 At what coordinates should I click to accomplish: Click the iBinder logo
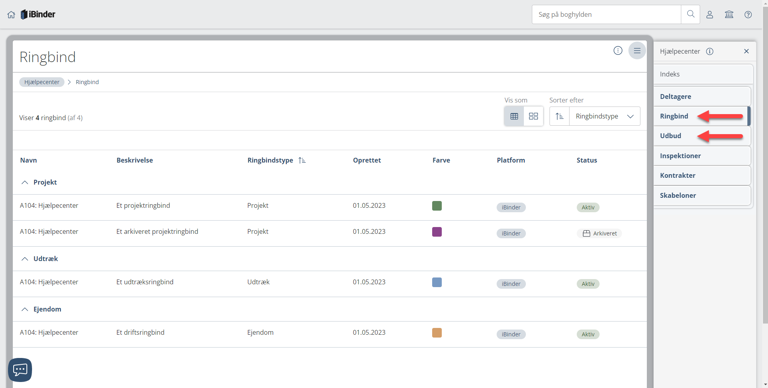pyautogui.click(x=38, y=15)
